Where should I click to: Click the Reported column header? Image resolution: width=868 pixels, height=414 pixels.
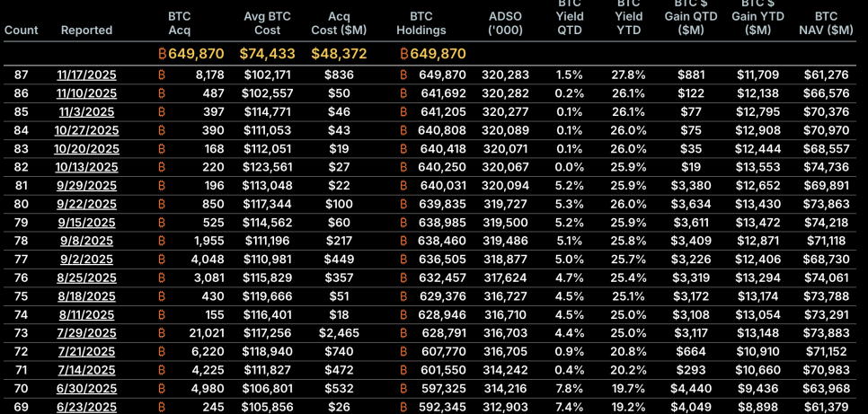[87, 31]
